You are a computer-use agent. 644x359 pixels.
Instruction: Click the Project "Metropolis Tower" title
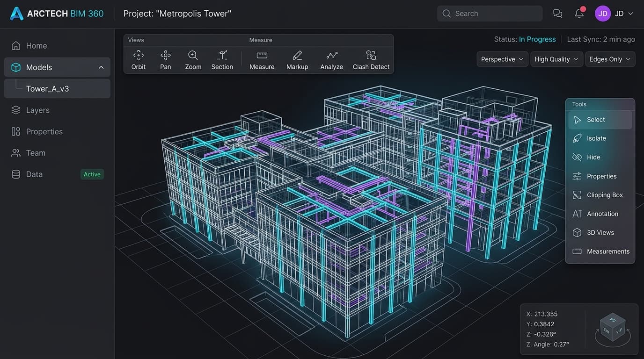click(x=177, y=14)
